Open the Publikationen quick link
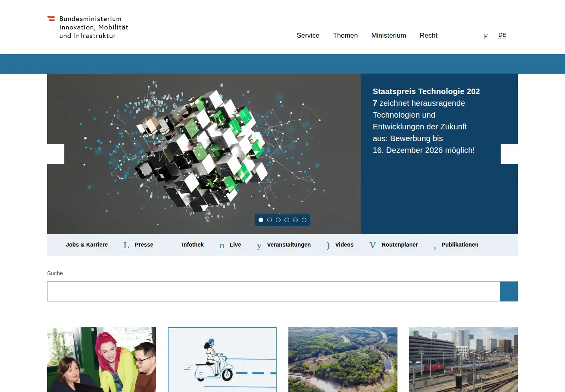Viewport: 565px width, 392px height. 460,245
